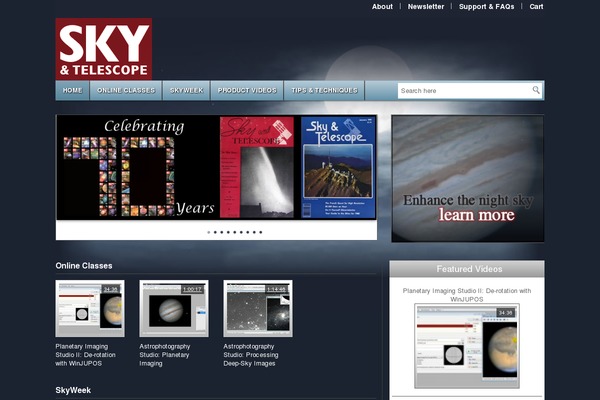
Task: Select the sixth carousel dot
Action: 241,232
